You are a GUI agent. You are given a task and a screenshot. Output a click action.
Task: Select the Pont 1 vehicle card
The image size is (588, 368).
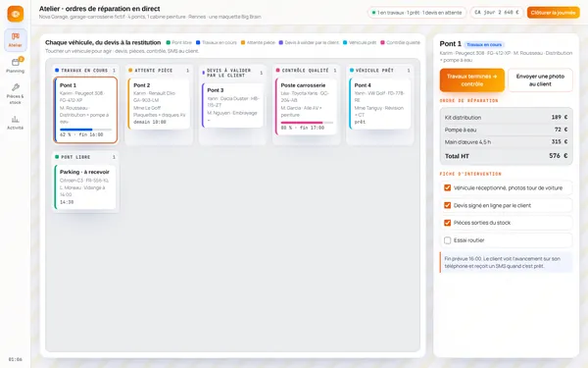click(85, 110)
